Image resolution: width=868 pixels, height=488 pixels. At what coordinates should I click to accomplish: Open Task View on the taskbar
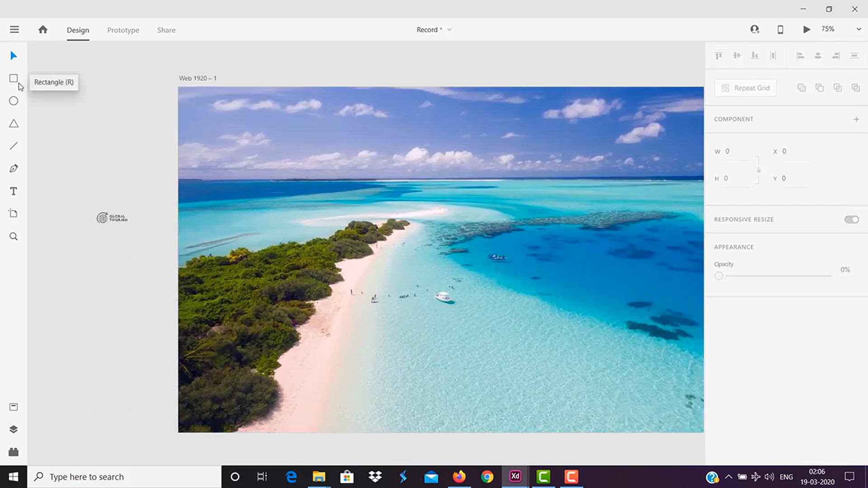pyautogui.click(x=262, y=477)
